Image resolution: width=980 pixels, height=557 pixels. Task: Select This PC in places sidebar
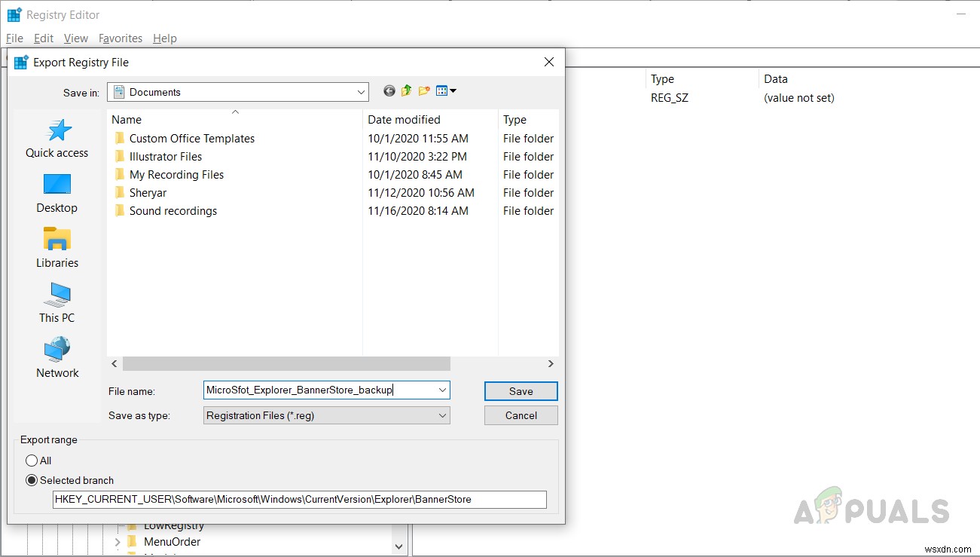(x=57, y=304)
